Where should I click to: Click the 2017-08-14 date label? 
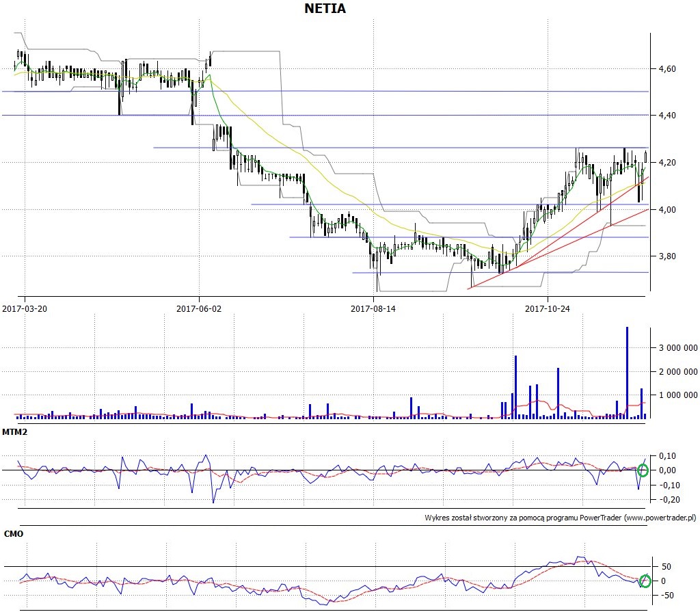[373, 308]
